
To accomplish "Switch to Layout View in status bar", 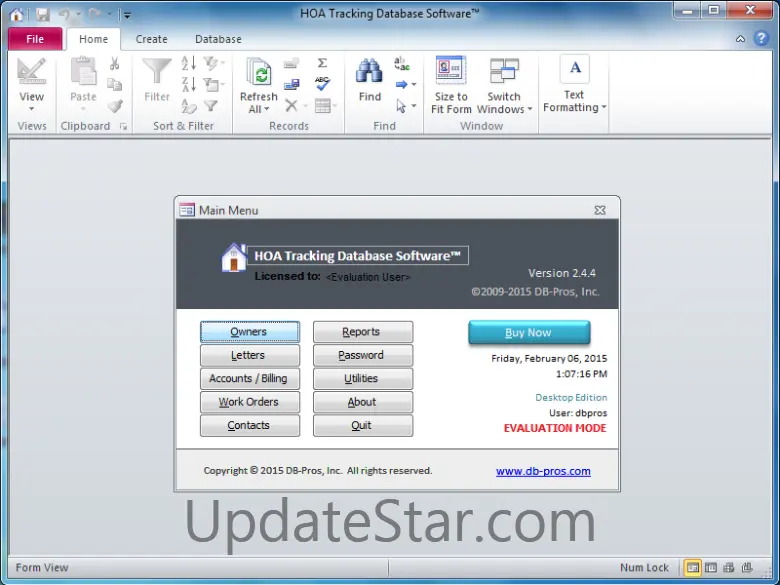I will tap(729, 567).
